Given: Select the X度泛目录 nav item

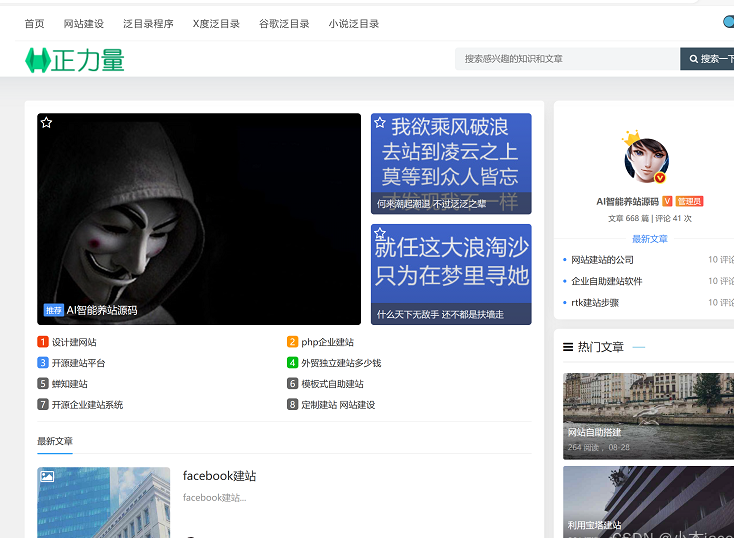Looking at the screenshot, I should (x=216, y=24).
